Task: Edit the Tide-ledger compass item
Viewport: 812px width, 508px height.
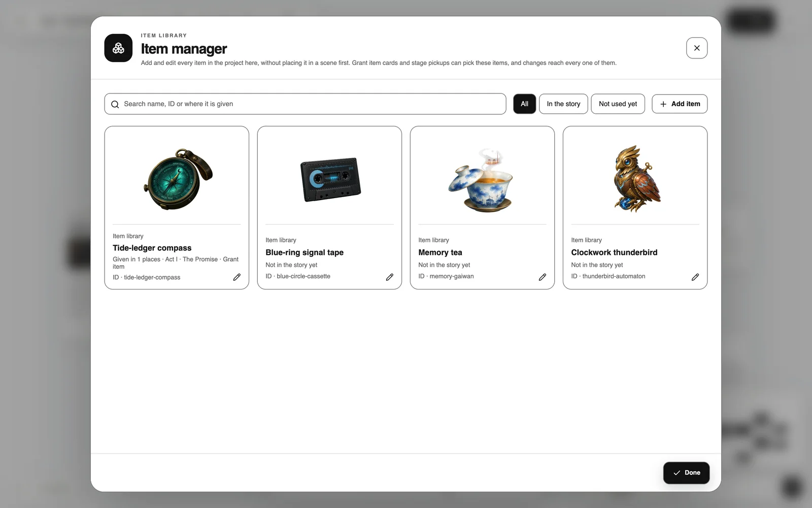Action: 237,277
